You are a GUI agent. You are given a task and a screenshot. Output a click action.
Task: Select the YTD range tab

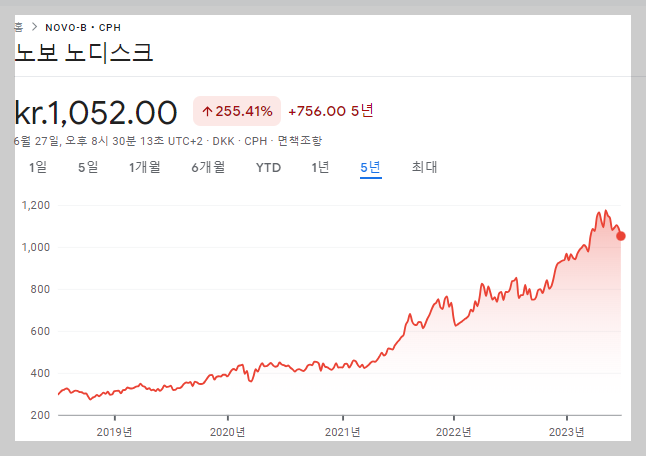point(268,168)
